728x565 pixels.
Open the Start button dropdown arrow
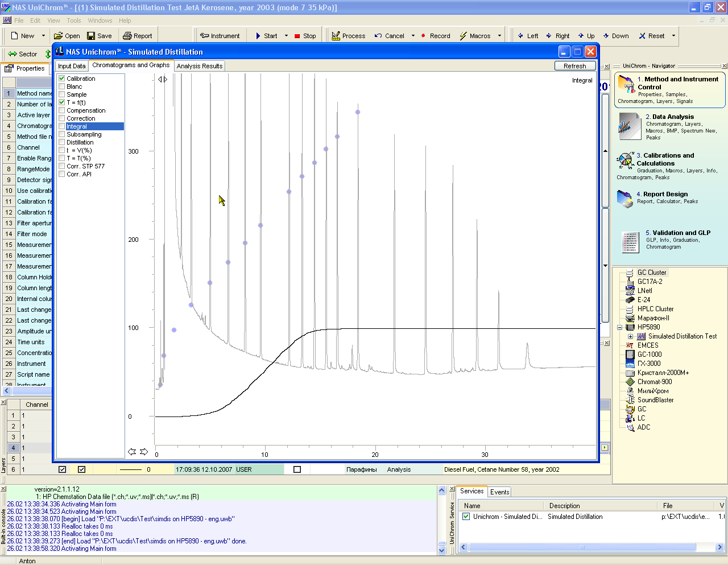[x=286, y=36]
